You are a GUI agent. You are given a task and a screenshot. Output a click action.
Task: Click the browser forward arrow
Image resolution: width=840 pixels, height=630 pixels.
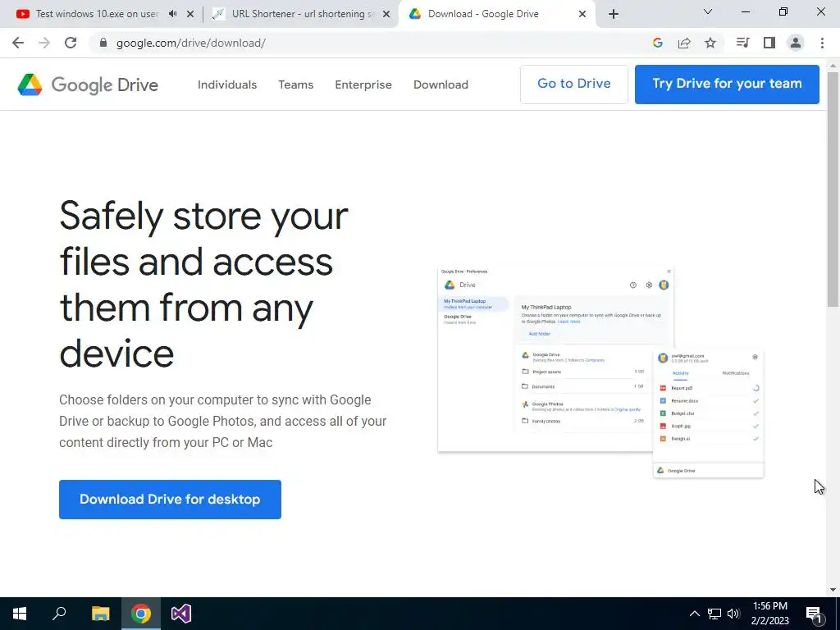tap(44, 43)
